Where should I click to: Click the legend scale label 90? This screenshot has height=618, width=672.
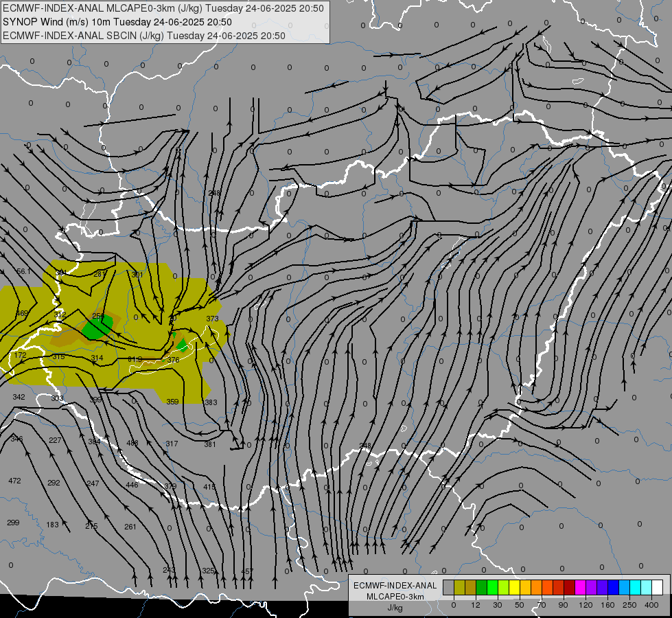tap(564, 605)
